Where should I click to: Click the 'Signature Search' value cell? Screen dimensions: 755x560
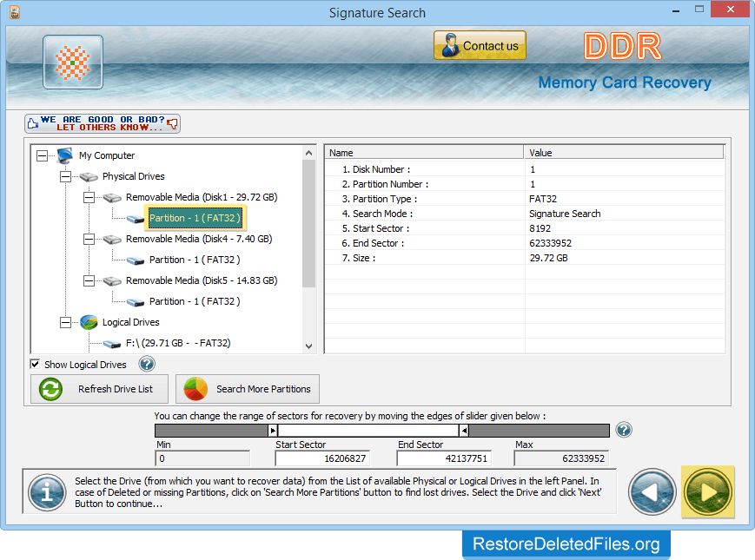pyautogui.click(x=565, y=214)
